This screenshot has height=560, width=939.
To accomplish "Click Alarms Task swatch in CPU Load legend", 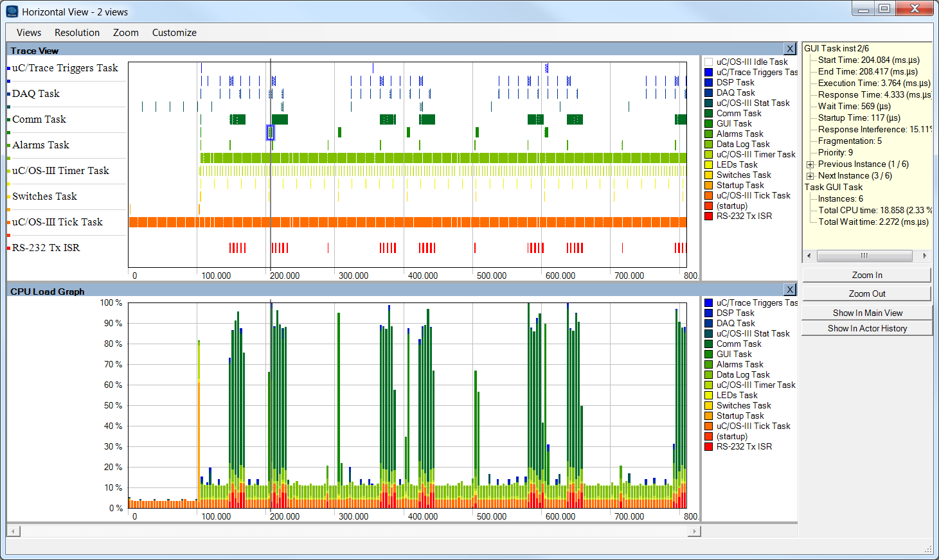I will (x=708, y=365).
